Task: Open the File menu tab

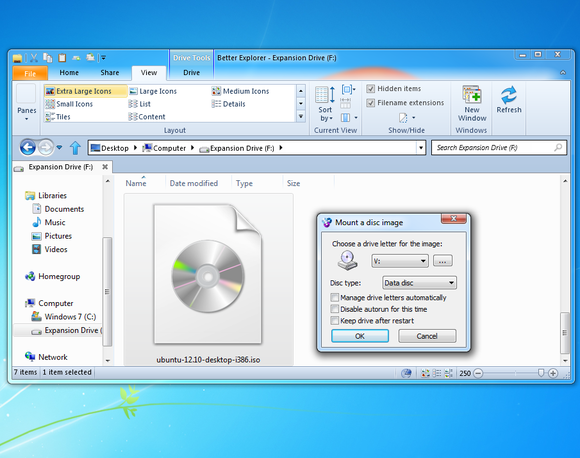Action: [x=30, y=73]
